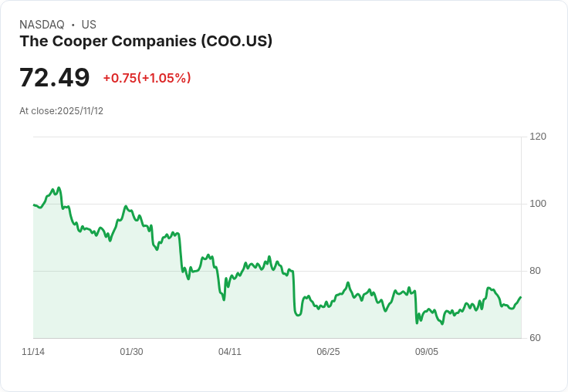The height and width of the screenshot is (392, 568).
Task: Click the rightmost end of the price line
Action: click(521, 297)
